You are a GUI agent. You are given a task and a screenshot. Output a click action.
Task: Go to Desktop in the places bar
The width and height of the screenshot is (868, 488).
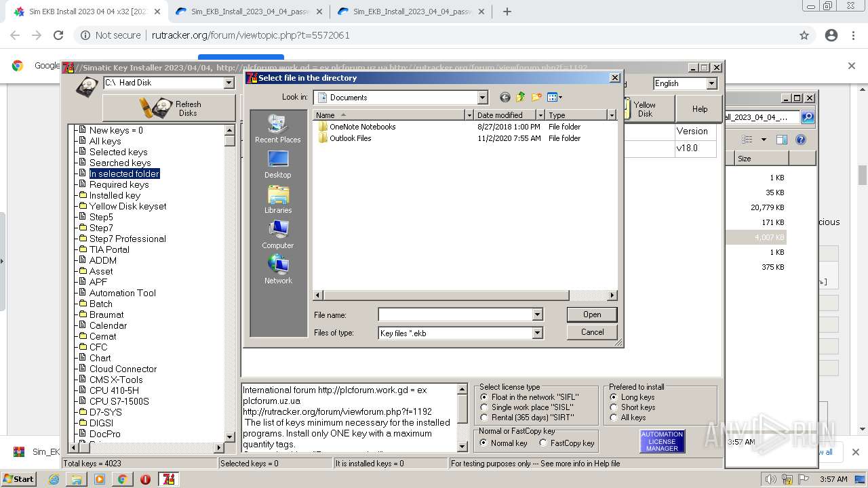(277, 164)
